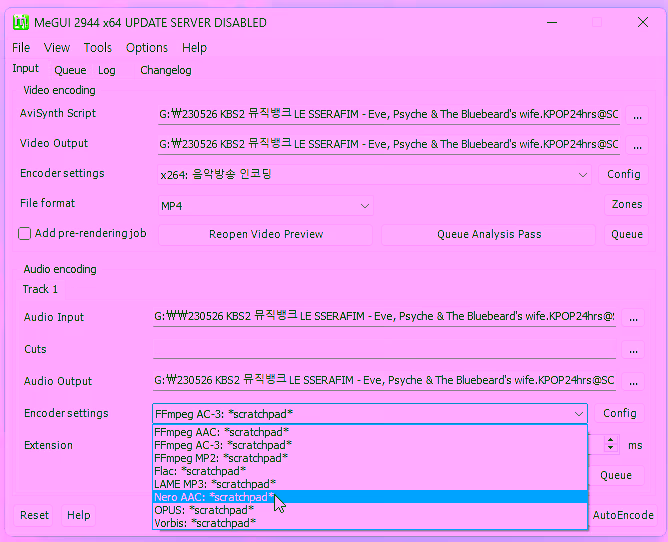
Task: Select FFmpeg MP2 scratchpad option
Action: pos(370,458)
